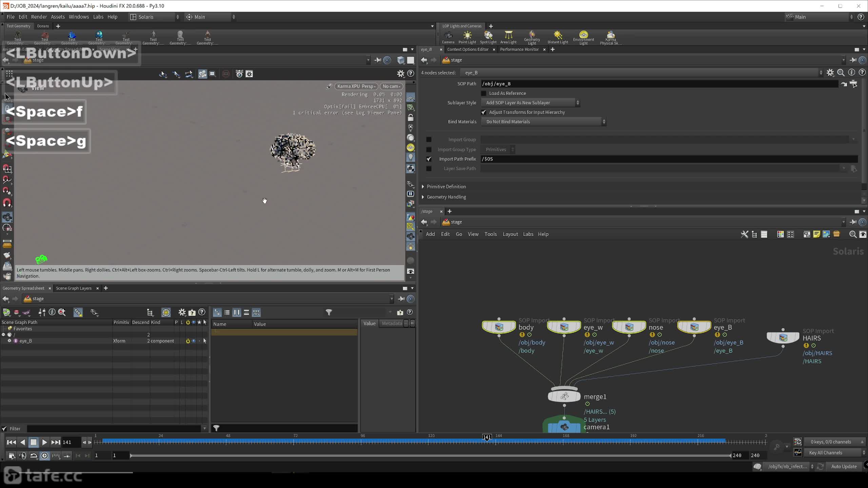
Task: Click the eye_B SOP Import node
Action: tap(694, 327)
